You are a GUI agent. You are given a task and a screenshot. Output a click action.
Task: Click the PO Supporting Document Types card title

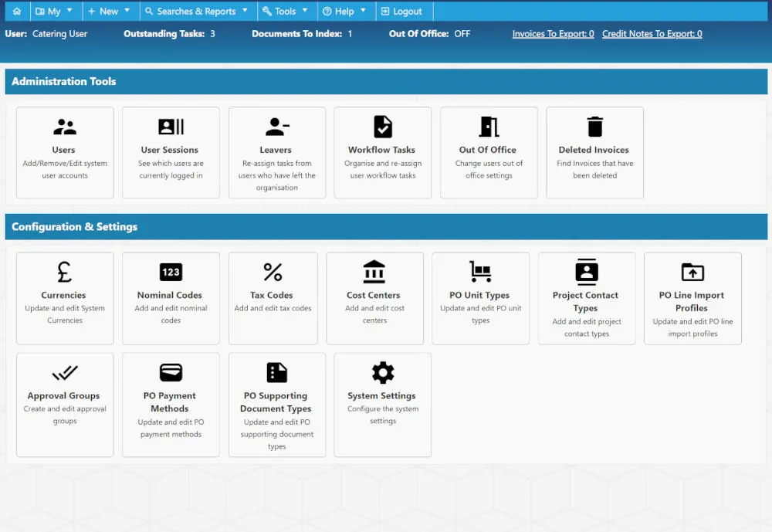(x=276, y=402)
